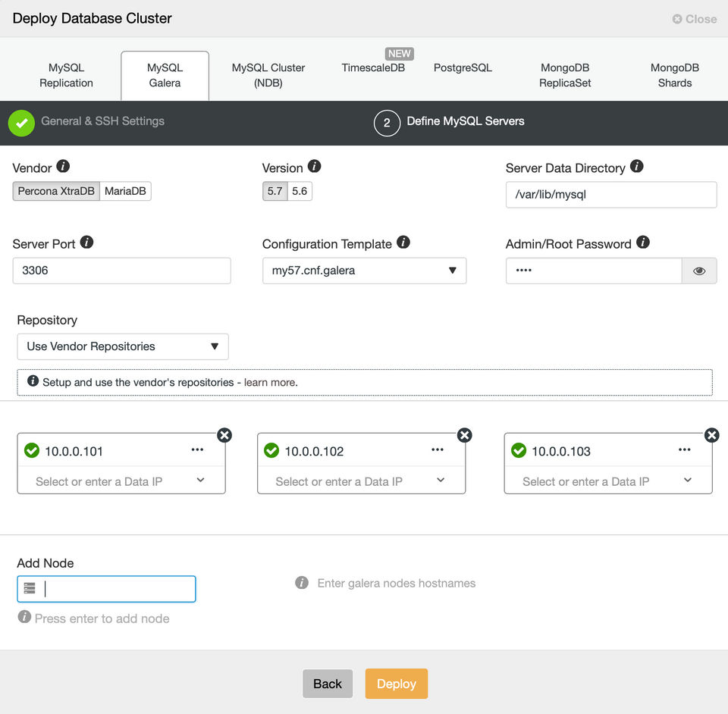Click the Version info icon
This screenshot has width=728, height=714.
coord(314,167)
